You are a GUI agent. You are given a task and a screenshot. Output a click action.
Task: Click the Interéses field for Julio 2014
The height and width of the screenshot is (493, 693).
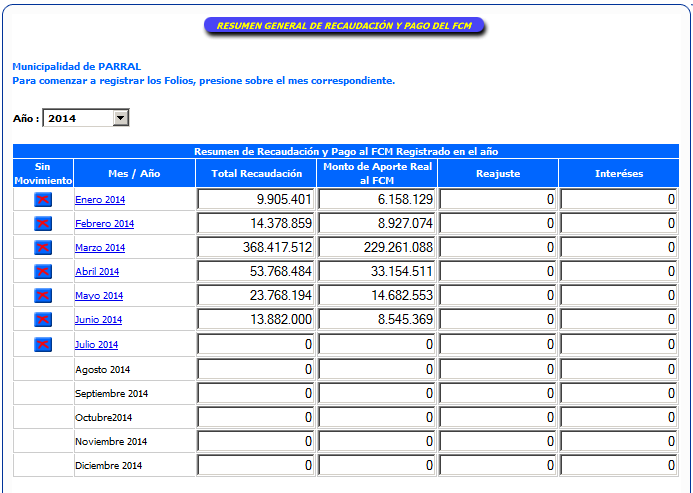point(619,344)
